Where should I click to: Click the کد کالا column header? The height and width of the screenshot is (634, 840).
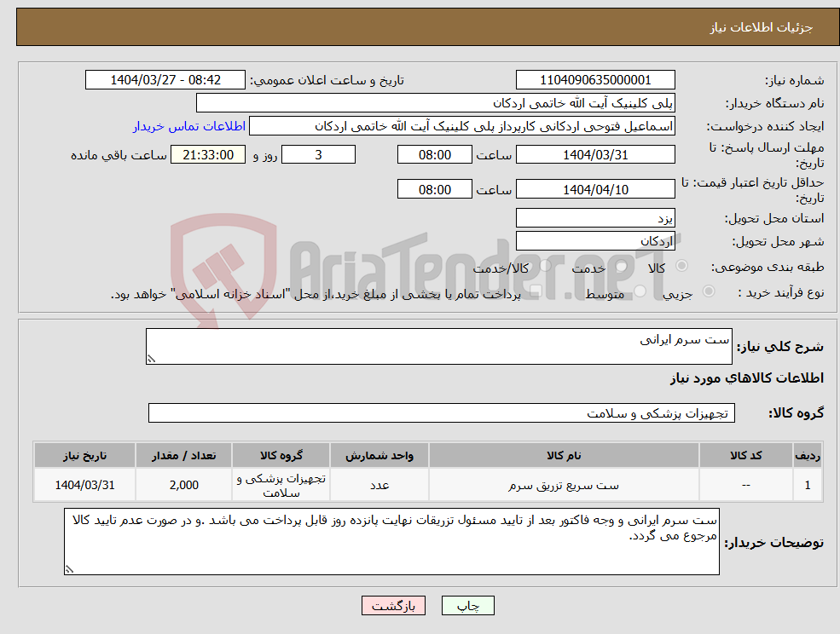coord(745,455)
